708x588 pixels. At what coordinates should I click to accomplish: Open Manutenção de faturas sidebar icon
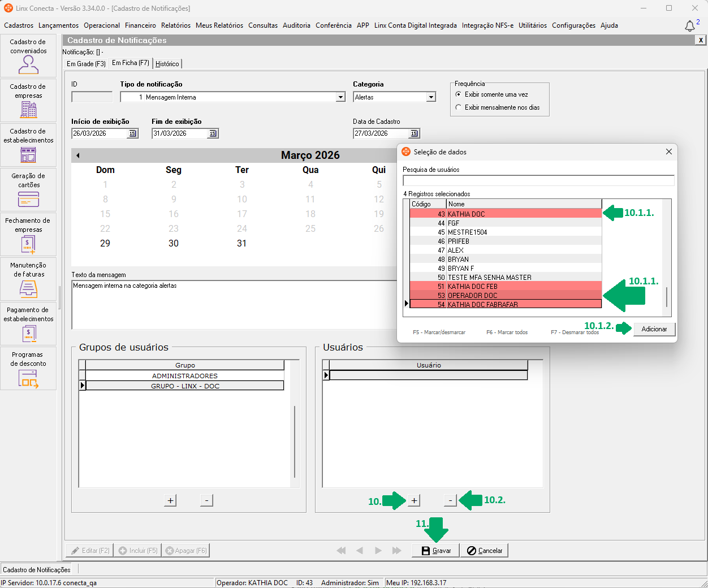pyautogui.click(x=28, y=279)
